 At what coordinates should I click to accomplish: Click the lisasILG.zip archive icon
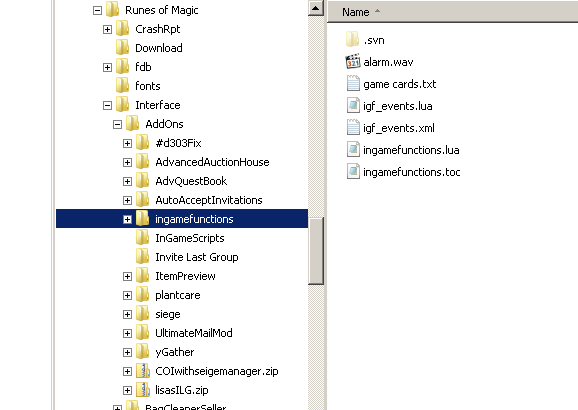point(143,390)
